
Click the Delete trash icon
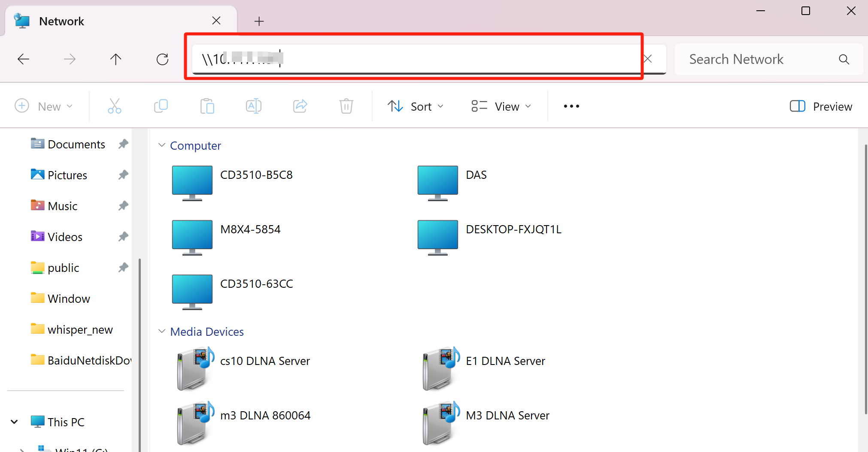click(346, 106)
